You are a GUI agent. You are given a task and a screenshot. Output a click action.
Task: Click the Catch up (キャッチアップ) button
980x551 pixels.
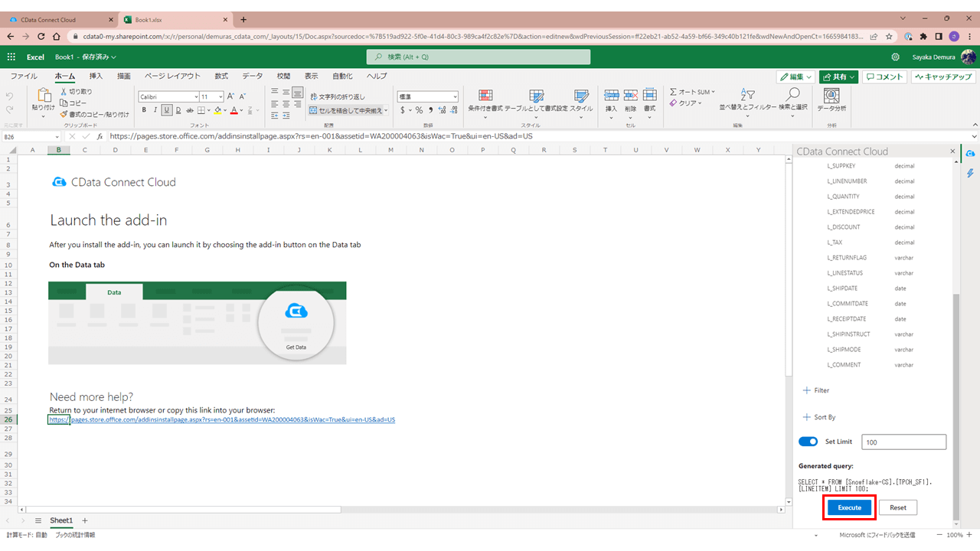click(x=943, y=77)
